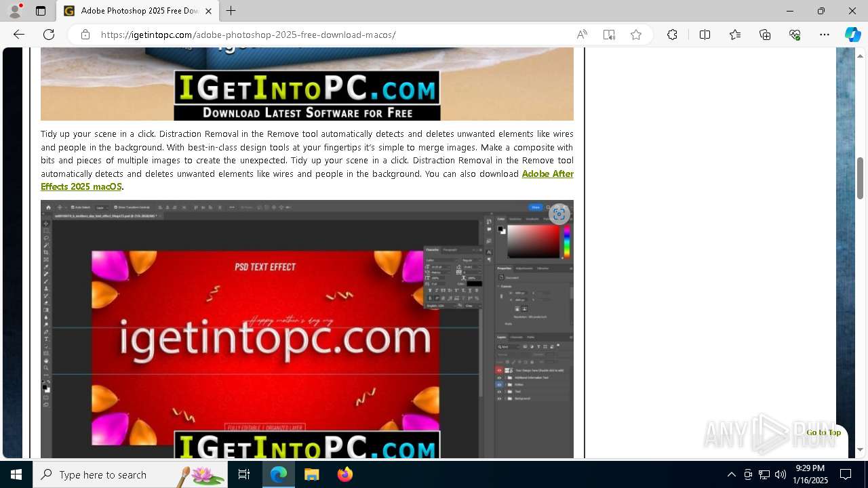Click the vertical scrollbar thumb
Image resolution: width=868 pixels, height=488 pixels.
[861, 178]
